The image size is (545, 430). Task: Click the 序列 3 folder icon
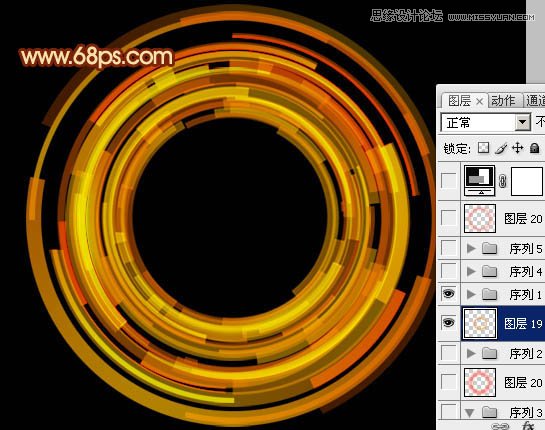(x=489, y=412)
